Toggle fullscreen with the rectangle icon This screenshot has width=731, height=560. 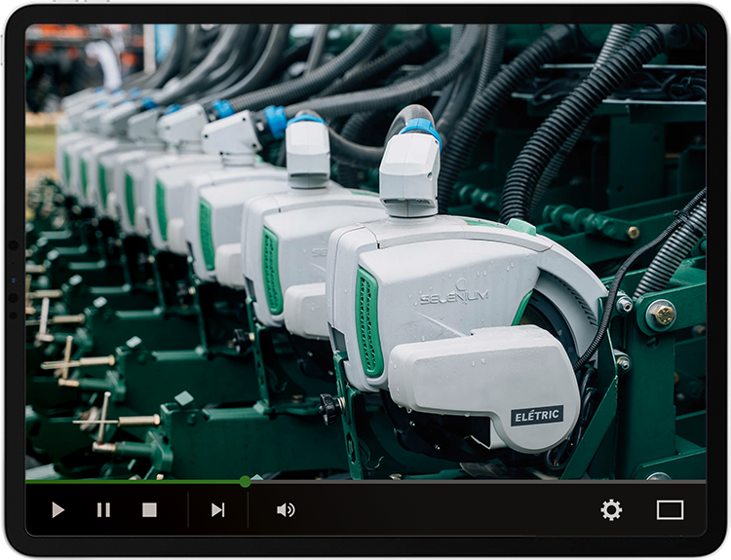click(670, 509)
